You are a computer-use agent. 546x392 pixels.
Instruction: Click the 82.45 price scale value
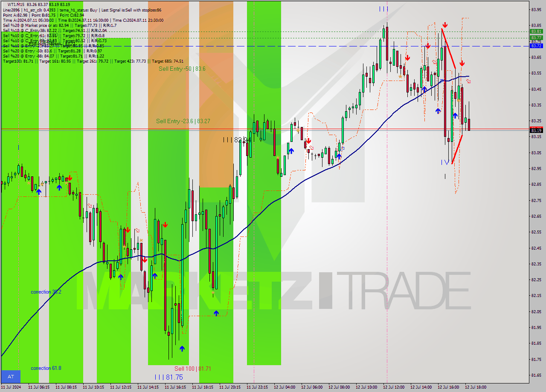(536, 248)
